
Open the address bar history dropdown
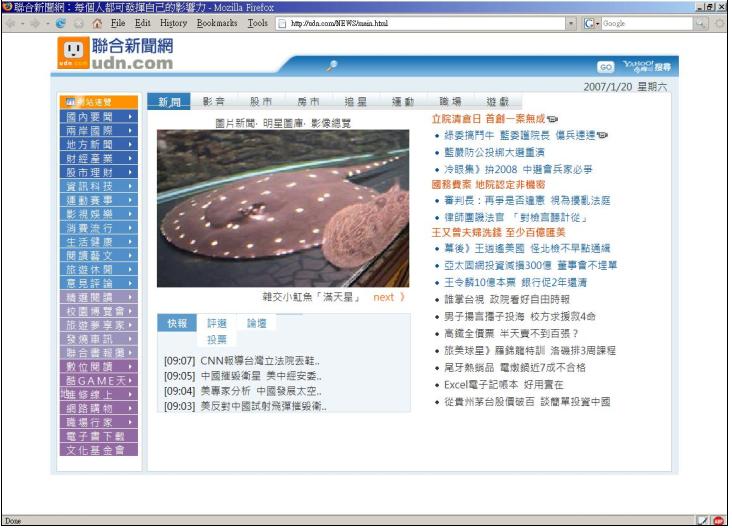click(571, 23)
